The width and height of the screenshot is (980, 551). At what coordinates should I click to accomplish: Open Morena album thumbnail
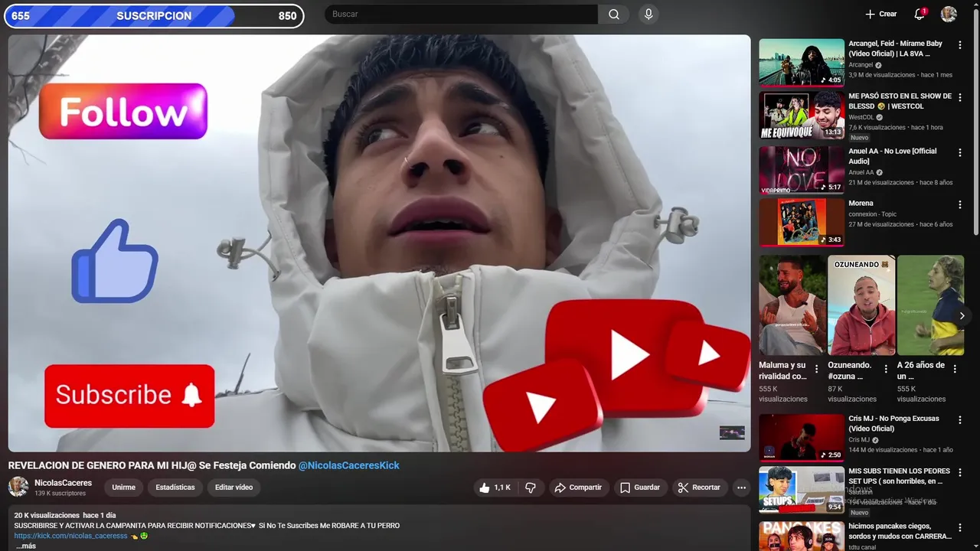802,223
